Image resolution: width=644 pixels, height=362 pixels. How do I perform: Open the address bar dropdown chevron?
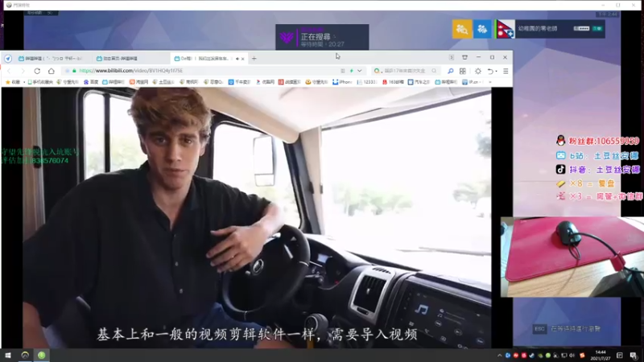pos(359,71)
